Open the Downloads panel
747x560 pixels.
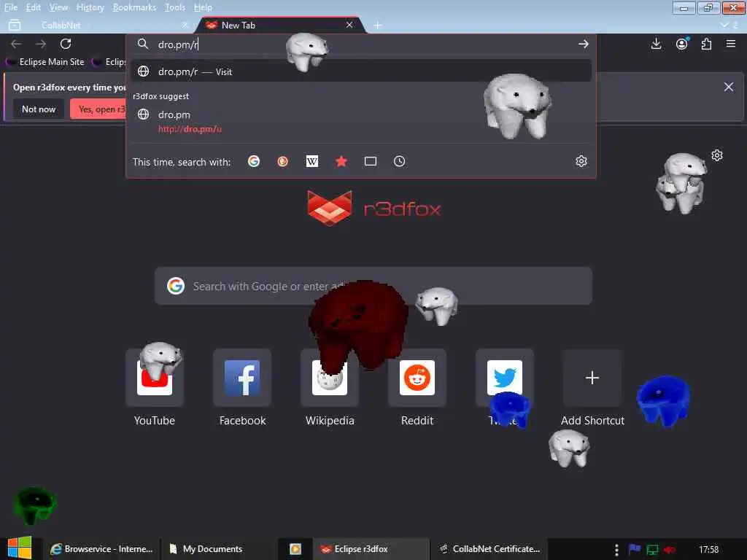coord(656,44)
